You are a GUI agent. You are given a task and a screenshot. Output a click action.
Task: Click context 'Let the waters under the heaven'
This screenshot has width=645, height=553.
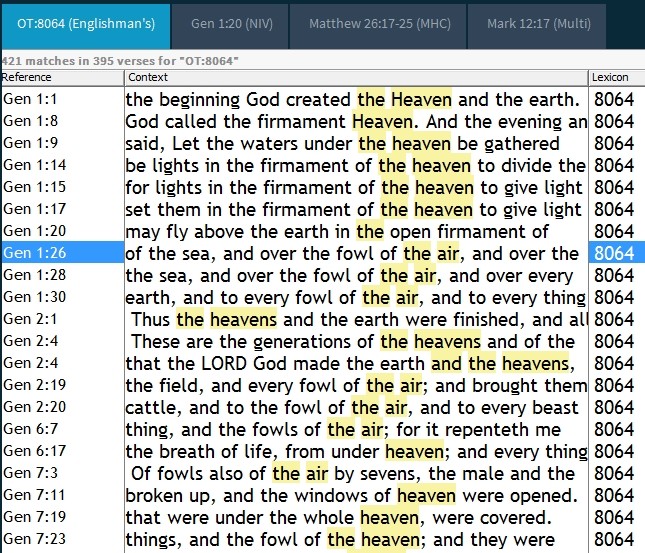(311, 144)
